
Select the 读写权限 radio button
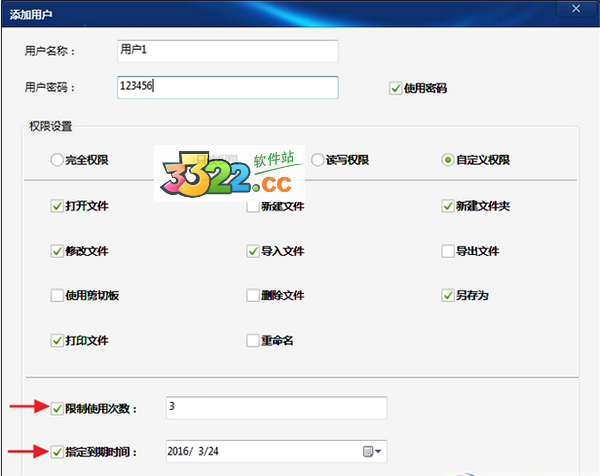tap(317, 160)
